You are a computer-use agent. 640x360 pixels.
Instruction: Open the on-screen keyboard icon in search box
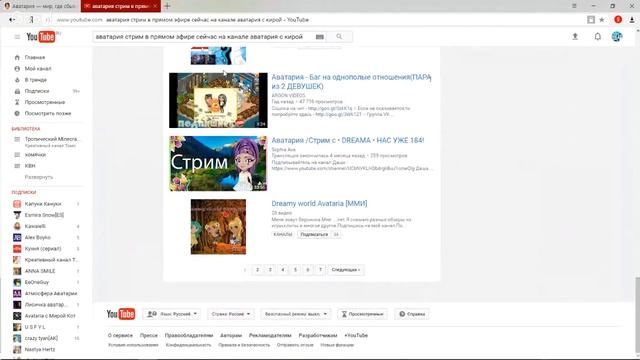point(320,37)
